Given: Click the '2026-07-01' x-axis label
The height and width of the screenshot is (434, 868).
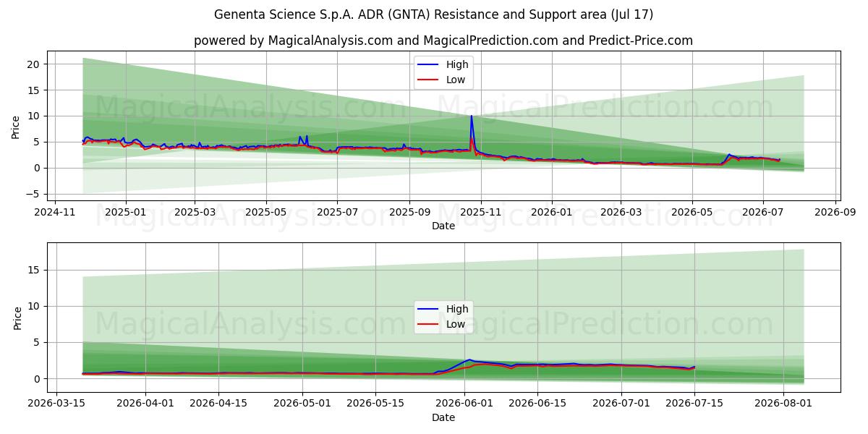Looking at the screenshot, I should click(x=621, y=405).
